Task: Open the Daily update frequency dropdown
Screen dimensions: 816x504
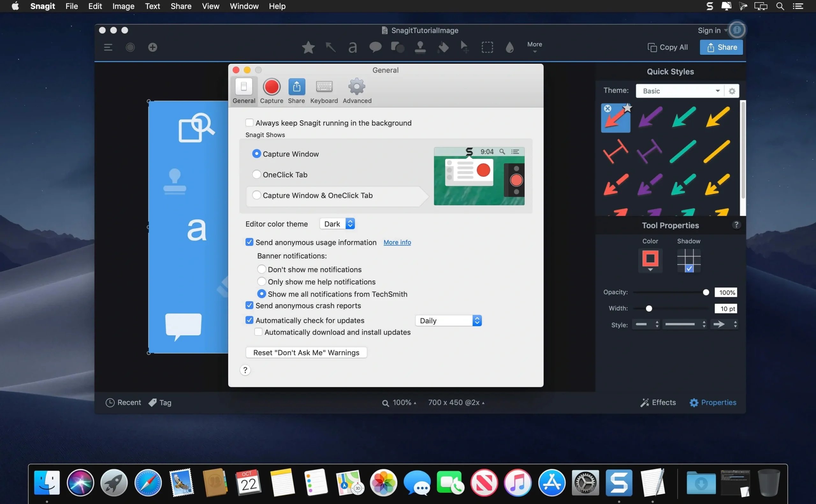Action: point(448,321)
